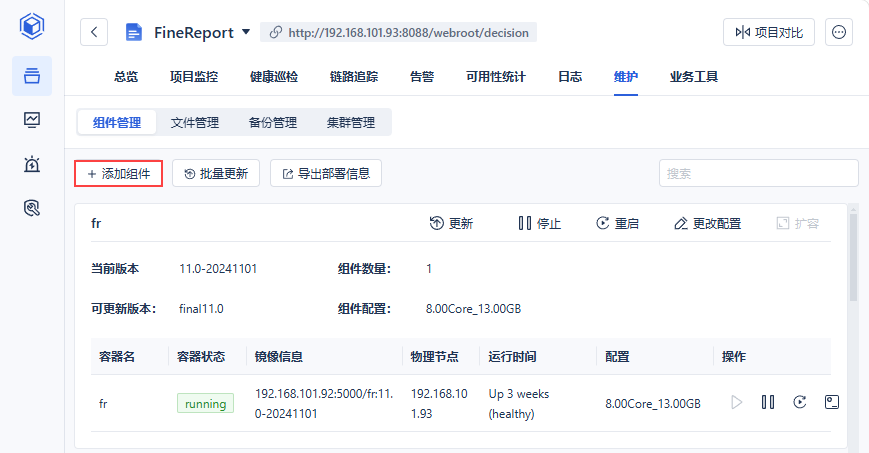Image resolution: width=869 pixels, height=453 pixels.
Task: Click the cube logo icon in sidebar
Action: tap(32, 27)
